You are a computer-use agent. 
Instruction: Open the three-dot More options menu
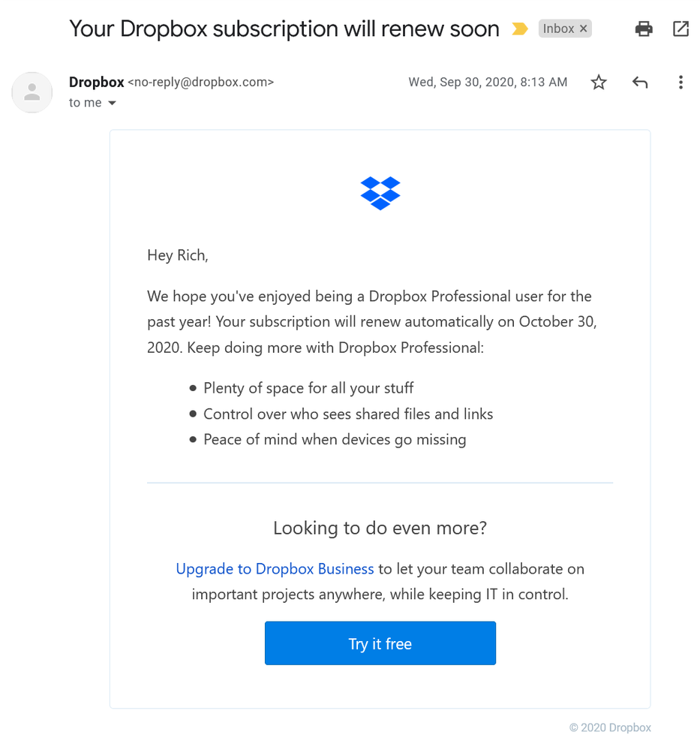point(680,83)
